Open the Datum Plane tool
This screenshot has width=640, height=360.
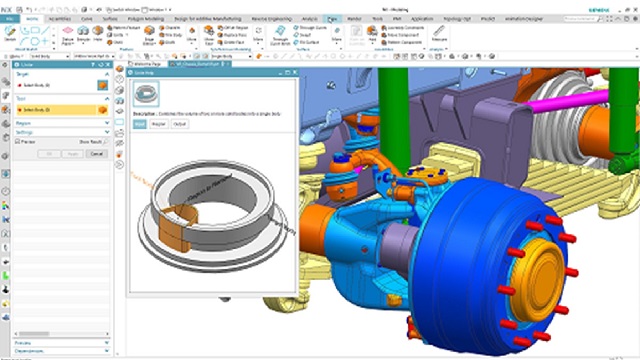coord(68,34)
